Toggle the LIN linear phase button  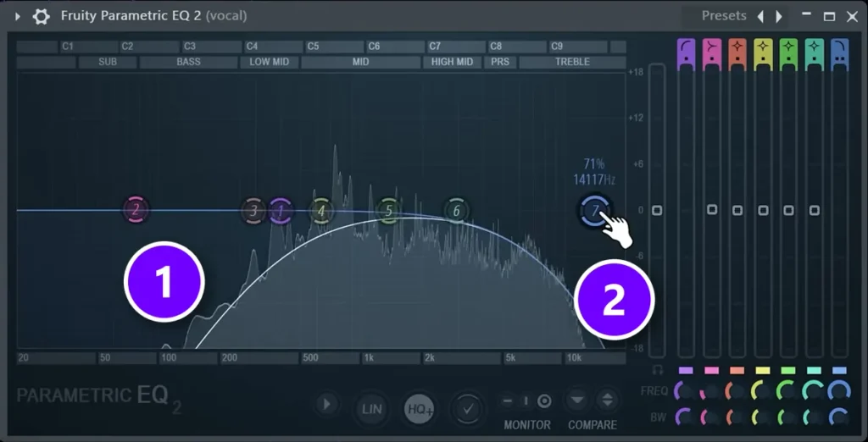(x=372, y=409)
